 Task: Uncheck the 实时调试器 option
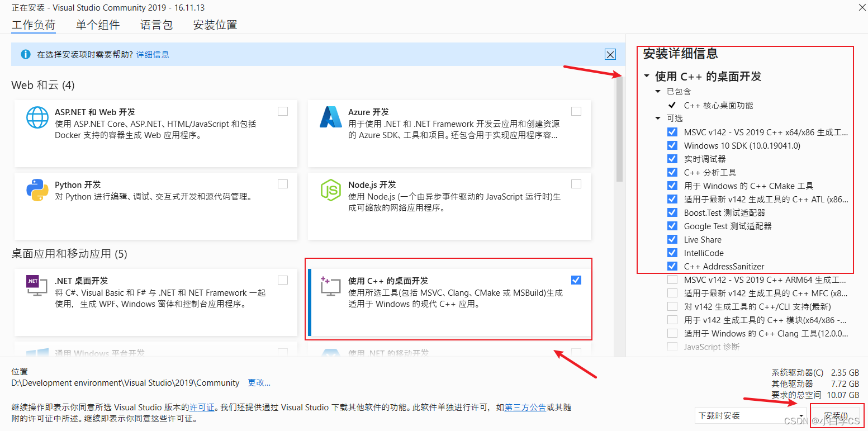(x=672, y=159)
